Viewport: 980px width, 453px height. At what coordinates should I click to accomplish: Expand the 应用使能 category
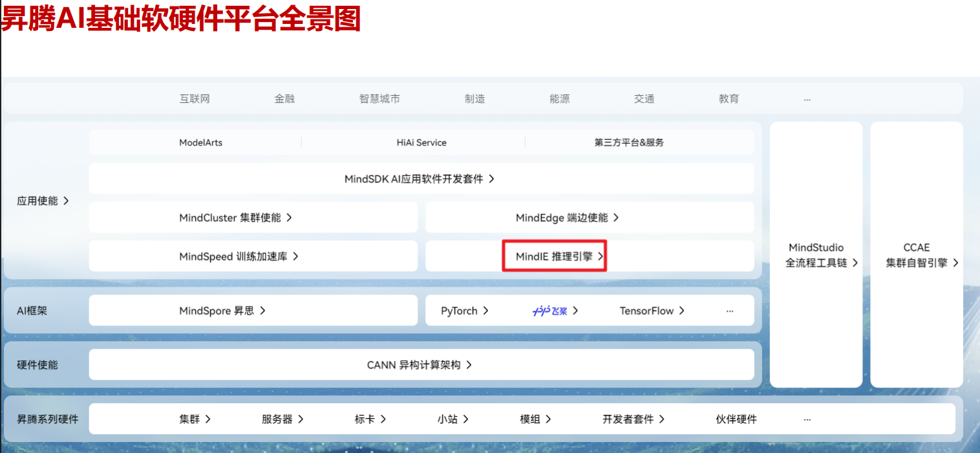tap(43, 201)
